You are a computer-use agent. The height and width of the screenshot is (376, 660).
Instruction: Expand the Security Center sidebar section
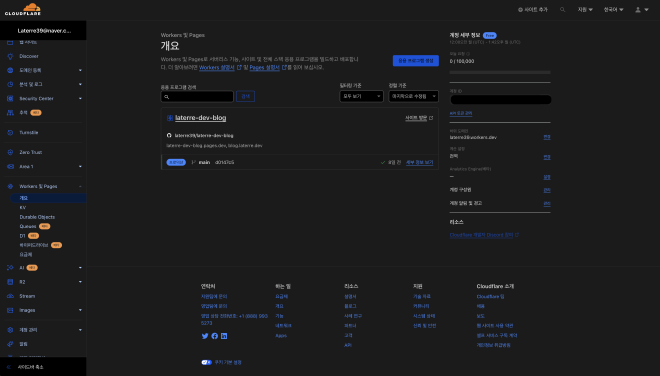(80, 99)
